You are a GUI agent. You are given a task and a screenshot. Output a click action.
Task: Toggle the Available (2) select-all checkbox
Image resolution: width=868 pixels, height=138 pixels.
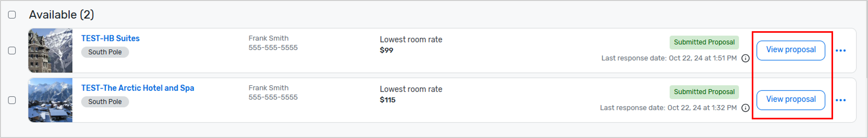12,15
